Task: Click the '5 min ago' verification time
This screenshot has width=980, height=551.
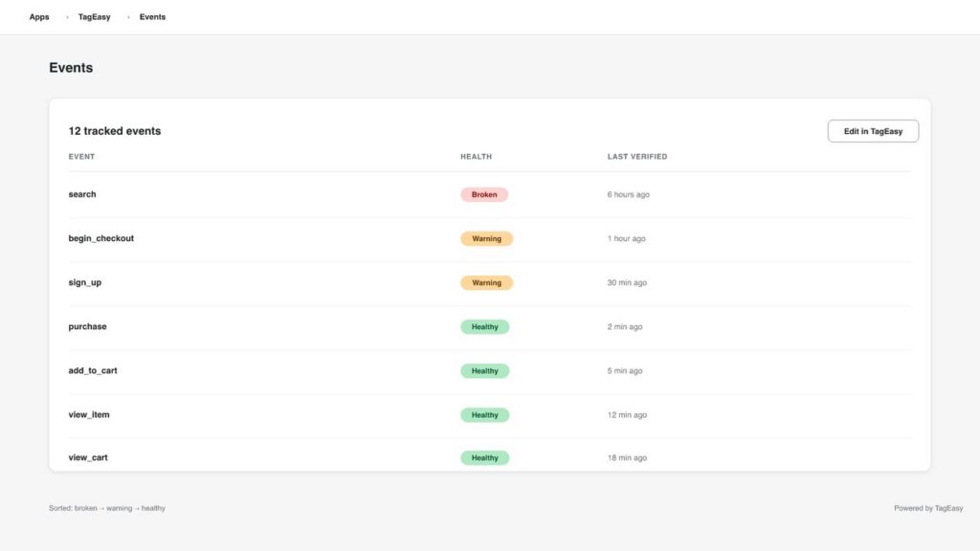Action: (x=624, y=370)
